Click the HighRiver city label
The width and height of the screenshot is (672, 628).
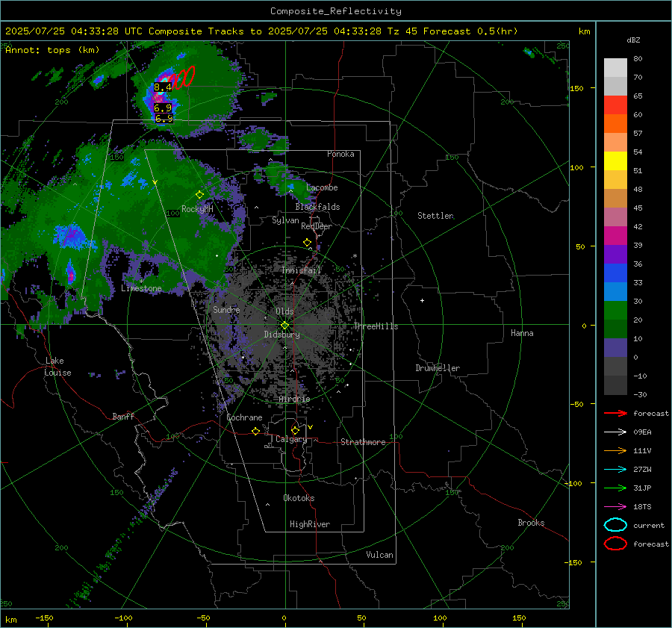coord(310,524)
